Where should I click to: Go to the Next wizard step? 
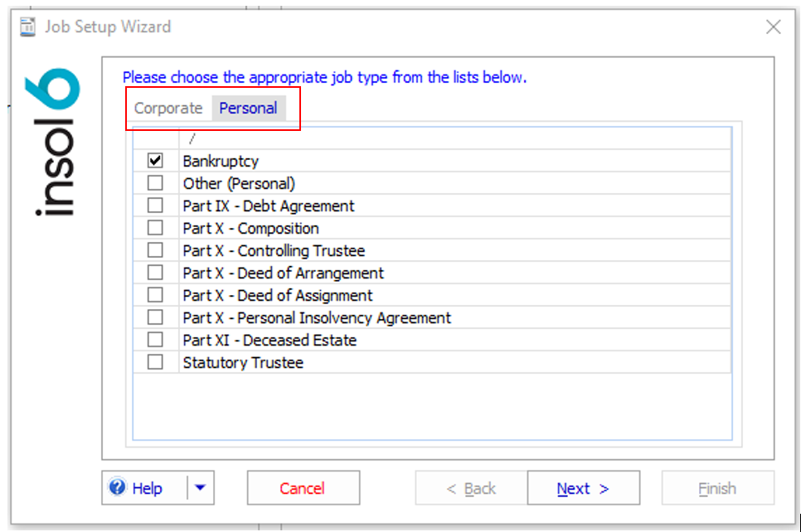[x=583, y=488]
